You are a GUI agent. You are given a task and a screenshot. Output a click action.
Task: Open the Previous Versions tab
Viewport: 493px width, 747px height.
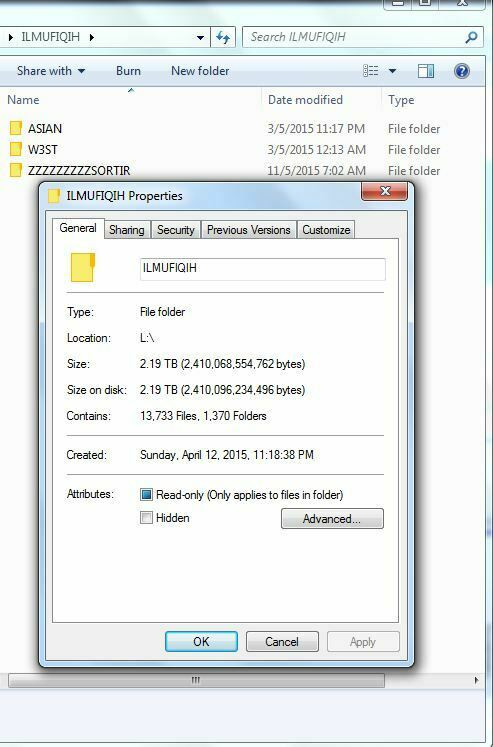tap(249, 230)
